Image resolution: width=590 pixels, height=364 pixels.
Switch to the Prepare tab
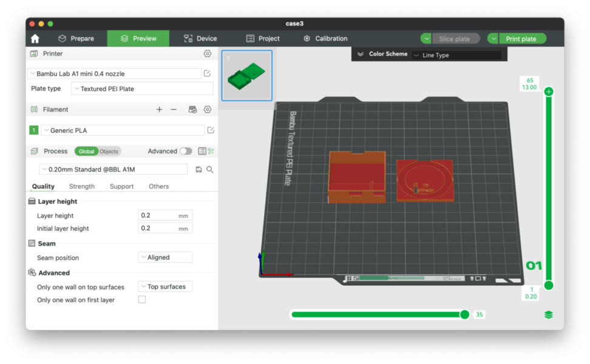(x=76, y=38)
